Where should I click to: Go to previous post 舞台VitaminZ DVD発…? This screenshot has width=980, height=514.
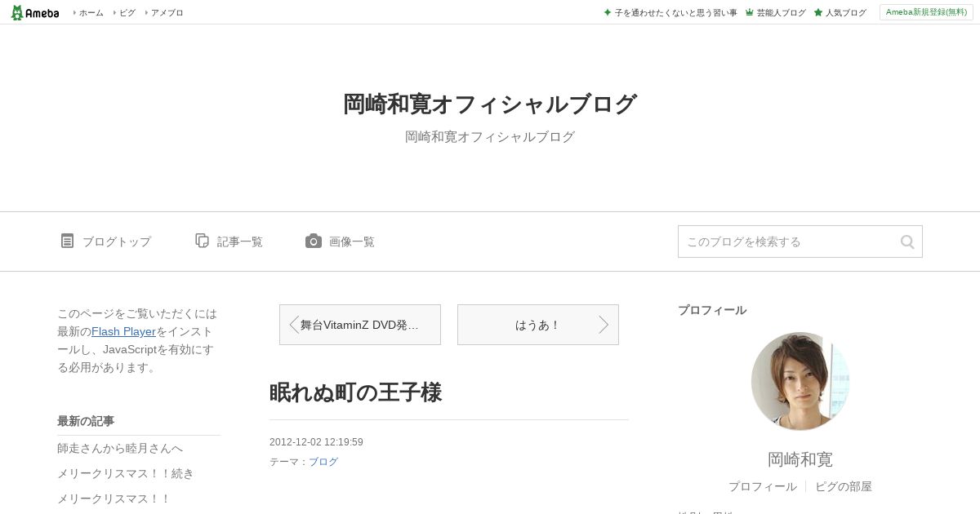point(360,325)
